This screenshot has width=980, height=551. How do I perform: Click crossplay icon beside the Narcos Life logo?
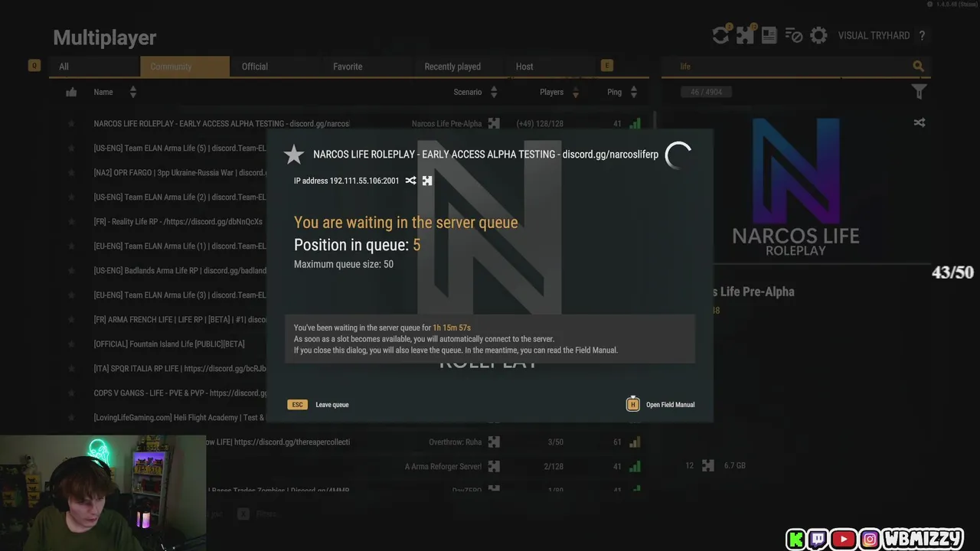pyautogui.click(x=920, y=122)
